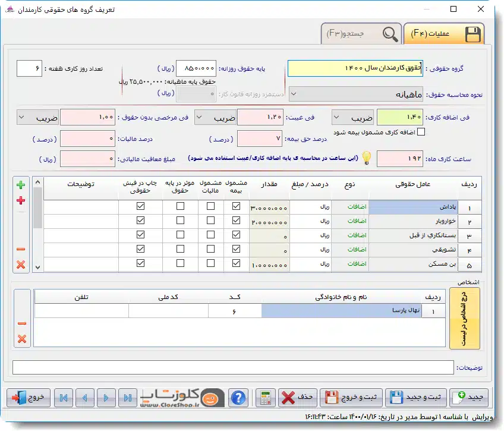Click the red plus insert-row icon
The image size is (504, 431).
point(21,200)
